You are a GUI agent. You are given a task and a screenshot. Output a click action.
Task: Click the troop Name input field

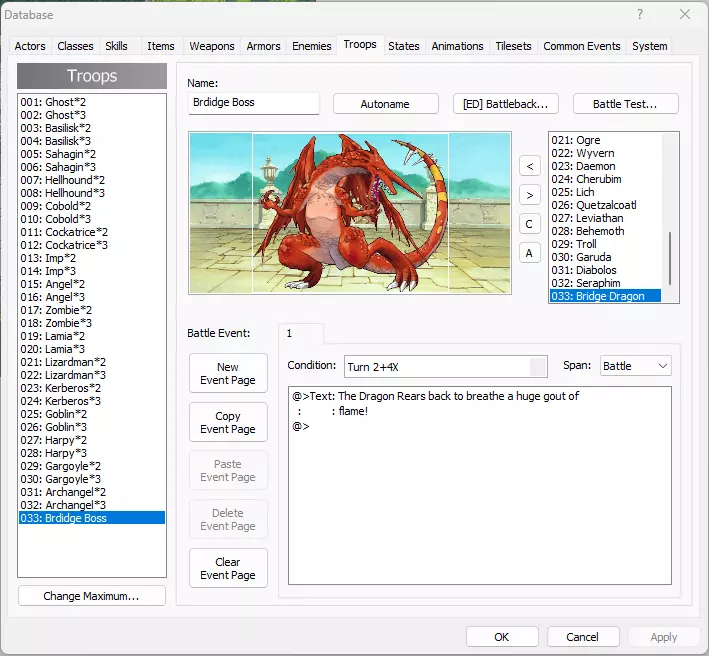pos(253,103)
